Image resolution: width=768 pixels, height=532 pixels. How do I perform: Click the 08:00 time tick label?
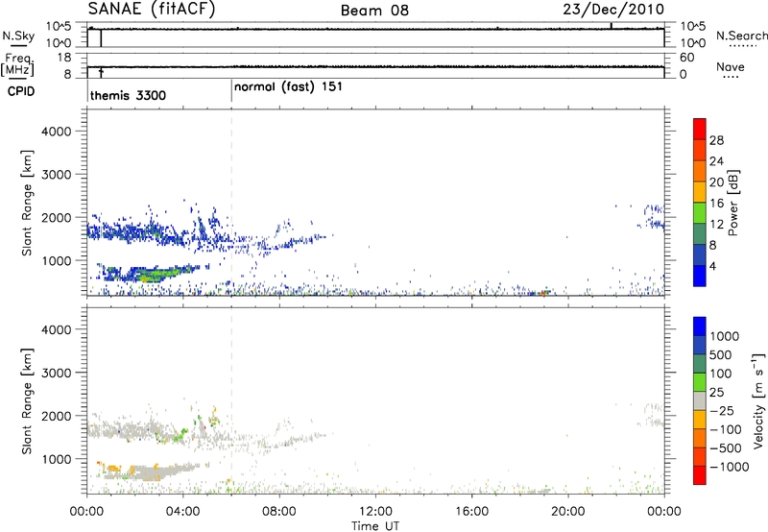pyautogui.click(x=279, y=512)
